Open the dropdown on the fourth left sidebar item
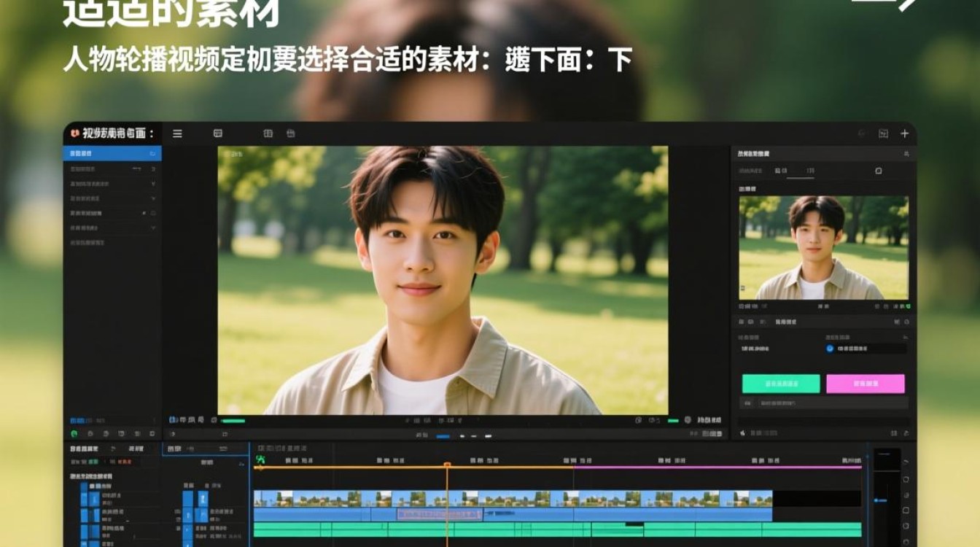This screenshot has width=980, height=547. point(152,198)
